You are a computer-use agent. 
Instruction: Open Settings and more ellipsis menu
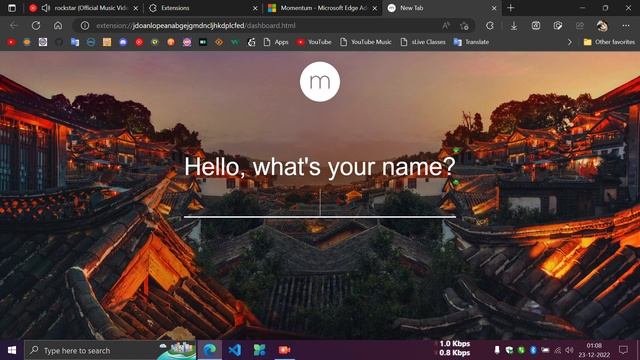tap(626, 25)
